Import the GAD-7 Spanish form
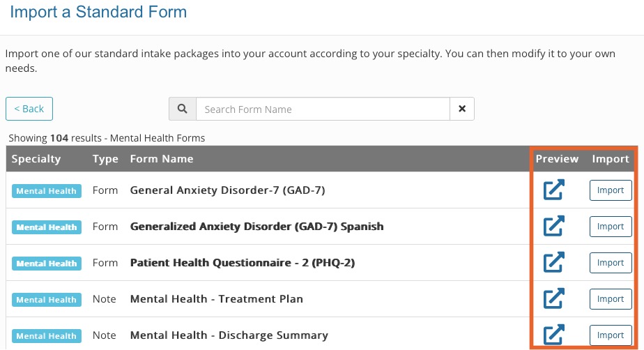Viewport: 644px width, 350px height. click(x=611, y=227)
